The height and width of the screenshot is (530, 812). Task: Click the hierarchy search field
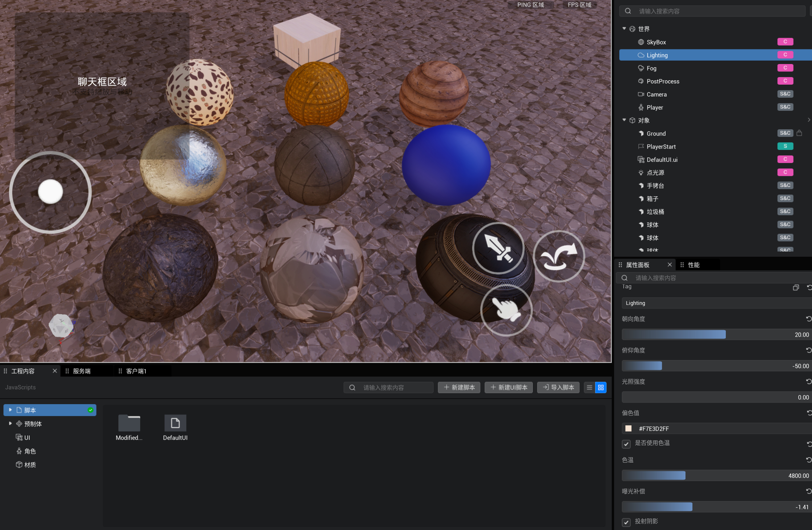click(x=713, y=11)
